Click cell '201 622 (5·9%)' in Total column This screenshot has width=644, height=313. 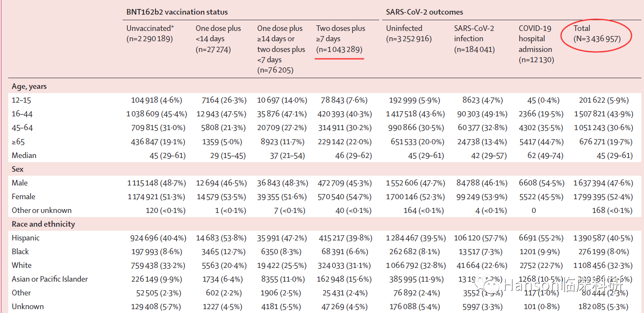604,100
